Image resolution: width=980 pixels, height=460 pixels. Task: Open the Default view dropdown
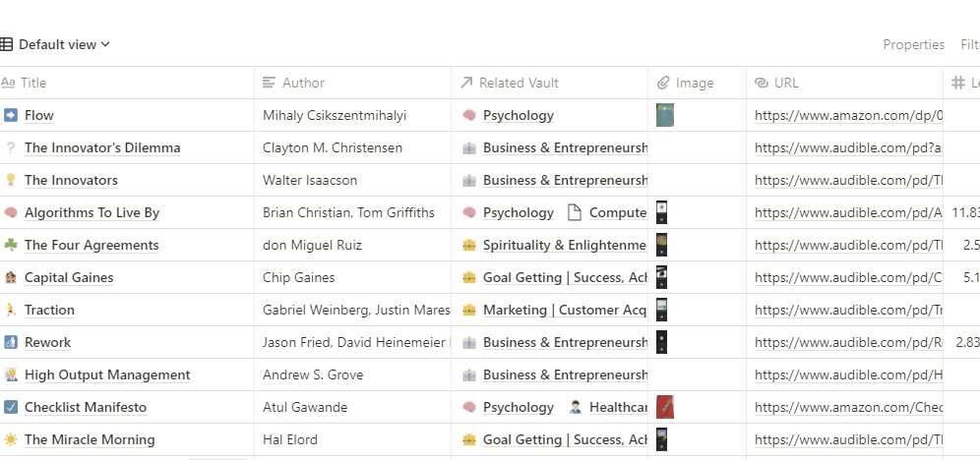[57, 44]
